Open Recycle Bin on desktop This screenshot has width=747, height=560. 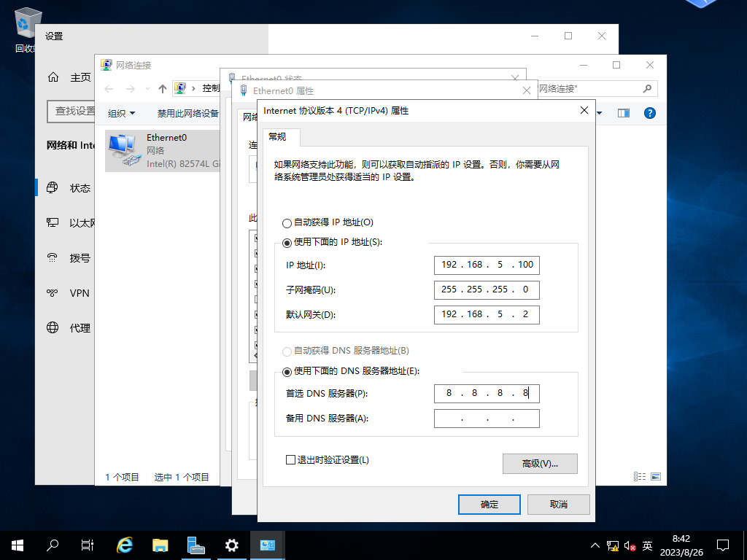(26, 28)
